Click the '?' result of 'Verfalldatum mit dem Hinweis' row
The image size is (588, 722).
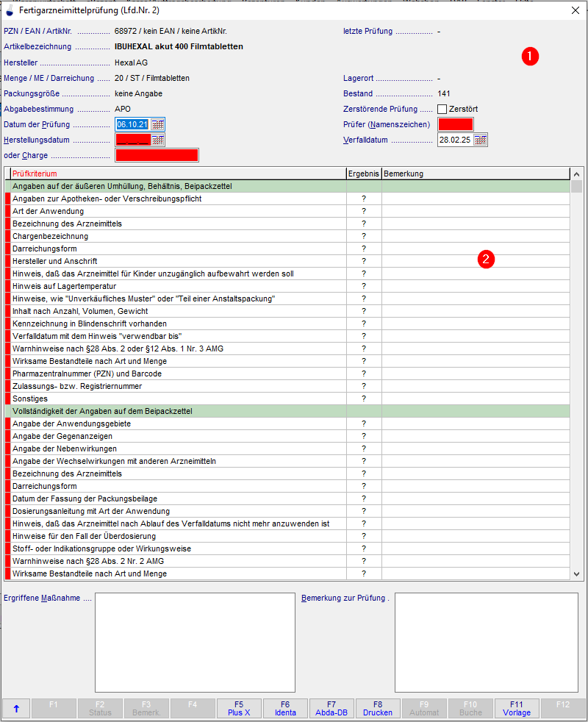tap(364, 336)
